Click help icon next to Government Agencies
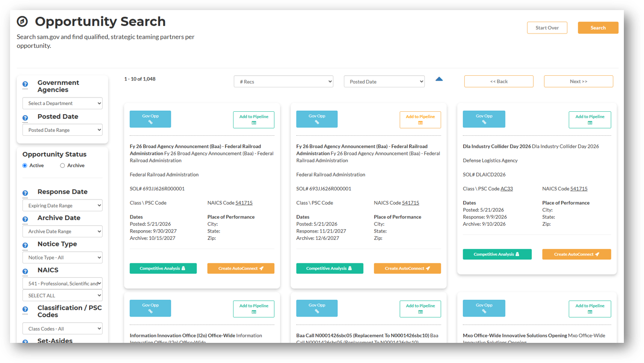 tap(25, 84)
